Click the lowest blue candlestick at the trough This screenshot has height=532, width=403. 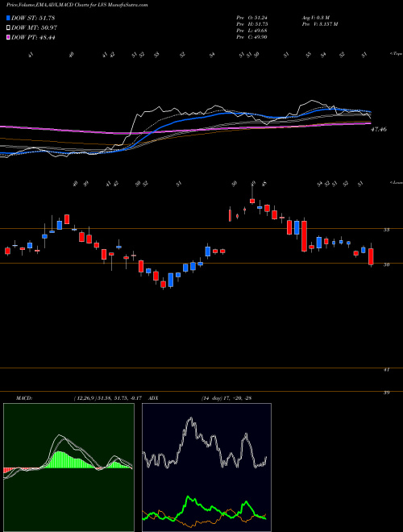[x=171, y=280]
